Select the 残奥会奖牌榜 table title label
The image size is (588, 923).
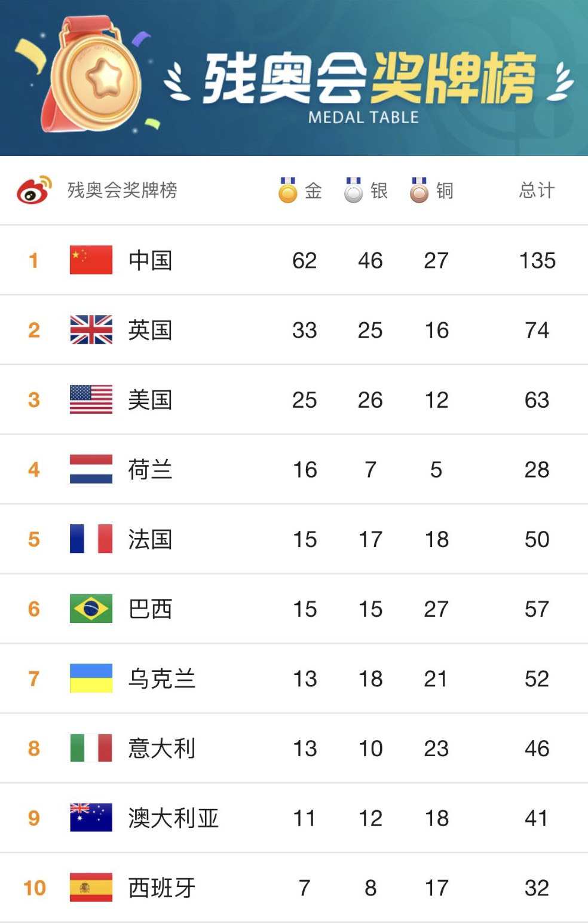122,190
